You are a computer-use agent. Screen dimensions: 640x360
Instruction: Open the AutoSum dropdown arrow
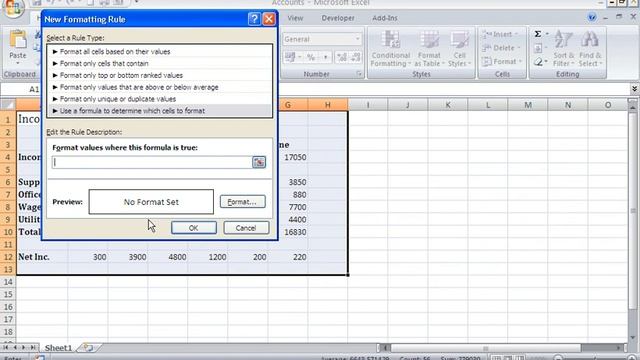pos(547,34)
